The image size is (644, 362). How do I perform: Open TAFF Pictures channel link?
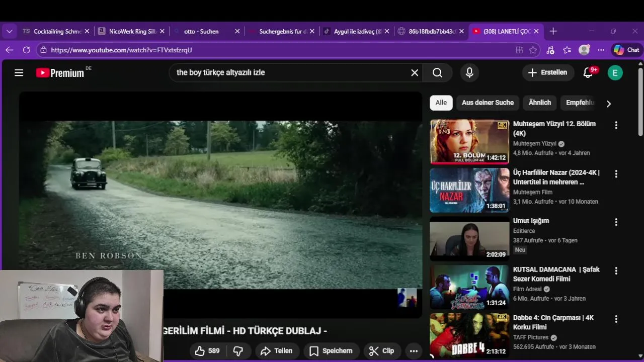[x=531, y=338]
